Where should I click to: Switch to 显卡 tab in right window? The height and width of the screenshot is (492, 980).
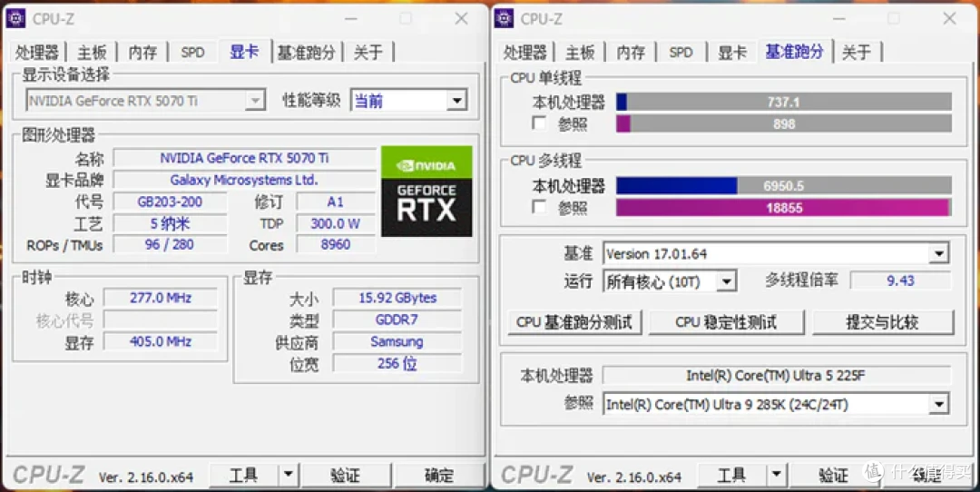coord(732,53)
